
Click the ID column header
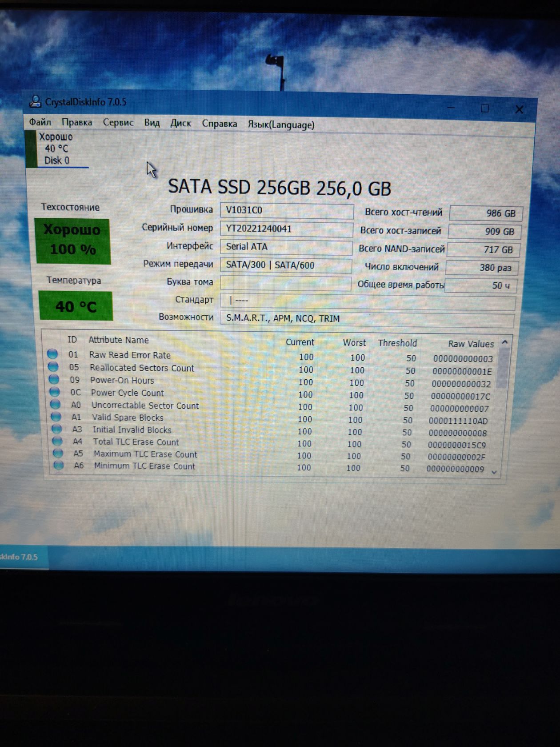tap(72, 340)
